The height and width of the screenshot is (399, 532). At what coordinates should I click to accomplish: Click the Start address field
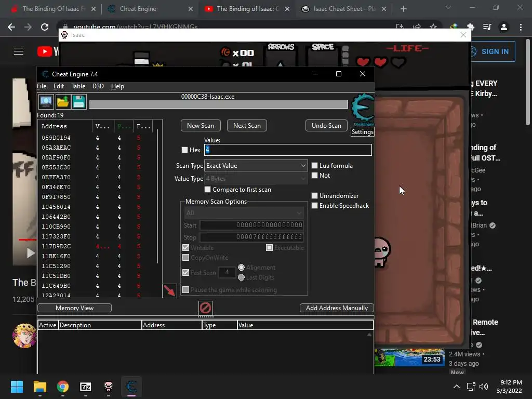(x=251, y=225)
